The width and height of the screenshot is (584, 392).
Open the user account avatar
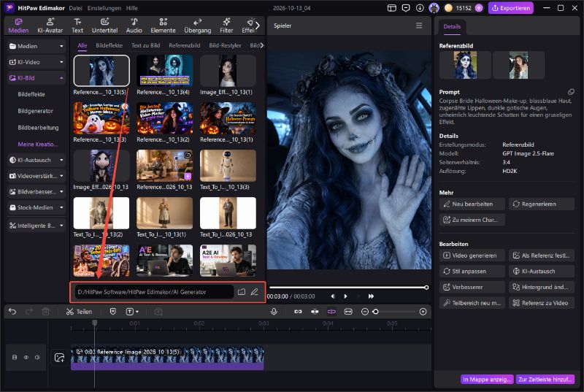tap(434, 8)
